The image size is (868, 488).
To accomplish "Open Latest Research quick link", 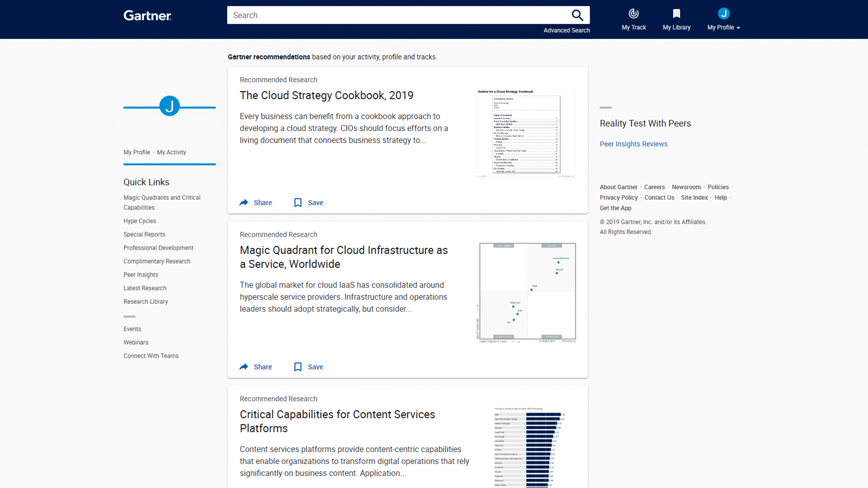I will pos(145,288).
